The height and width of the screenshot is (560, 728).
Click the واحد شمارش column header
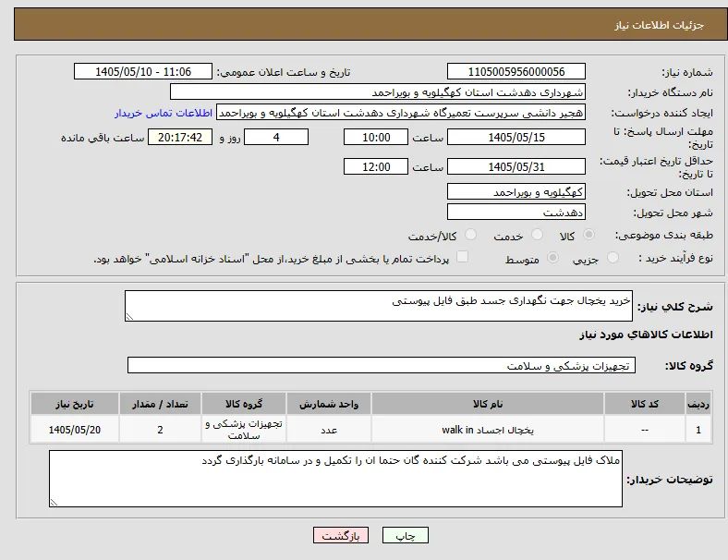(x=329, y=404)
